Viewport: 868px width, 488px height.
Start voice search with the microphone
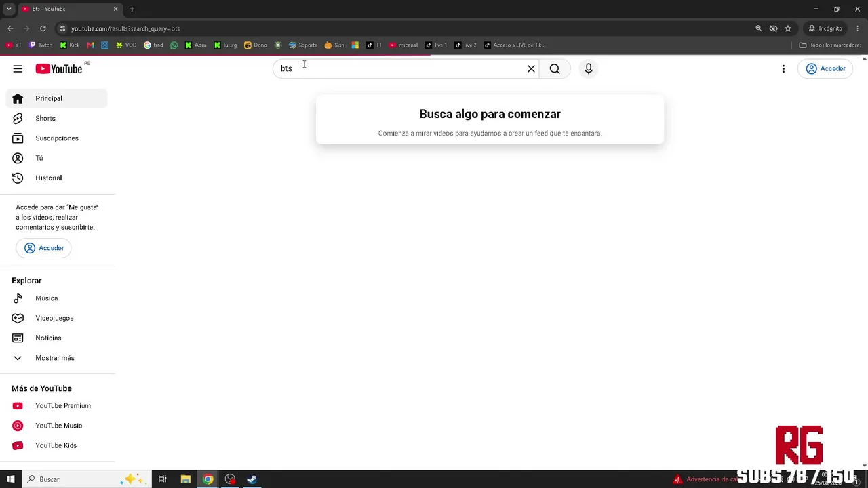(589, 68)
